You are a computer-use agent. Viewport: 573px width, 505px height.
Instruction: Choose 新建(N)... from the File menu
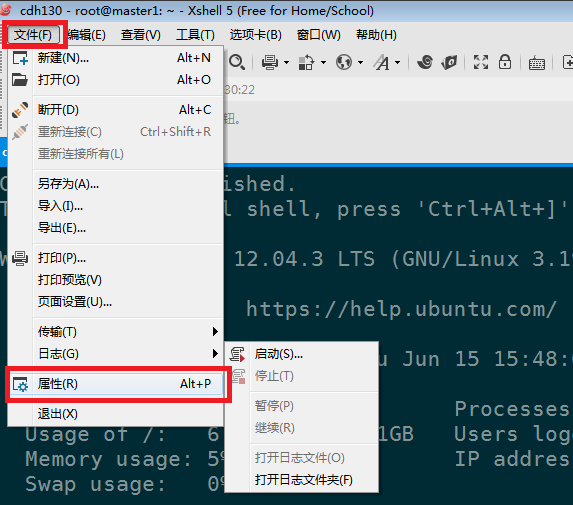click(x=115, y=58)
